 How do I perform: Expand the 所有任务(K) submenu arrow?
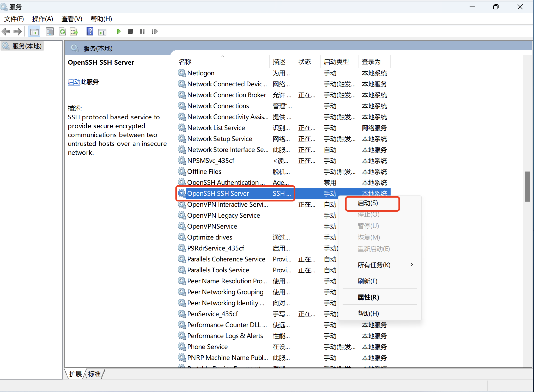click(412, 265)
